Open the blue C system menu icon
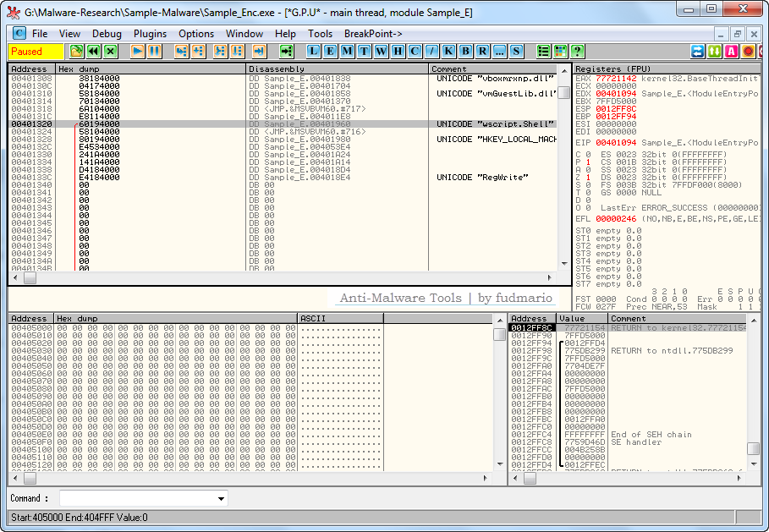The image size is (769, 532). coord(19,34)
